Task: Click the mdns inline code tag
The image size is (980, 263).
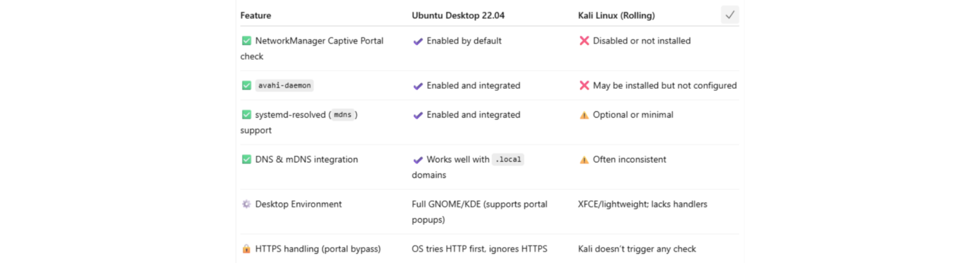Action: [342, 115]
